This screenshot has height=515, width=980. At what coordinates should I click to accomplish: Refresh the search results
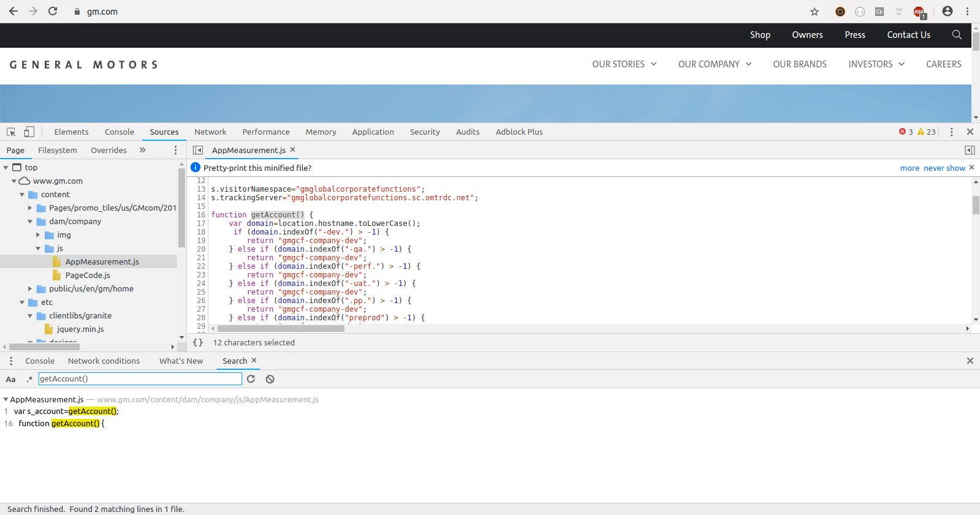pyautogui.click(x=251, y=379)
